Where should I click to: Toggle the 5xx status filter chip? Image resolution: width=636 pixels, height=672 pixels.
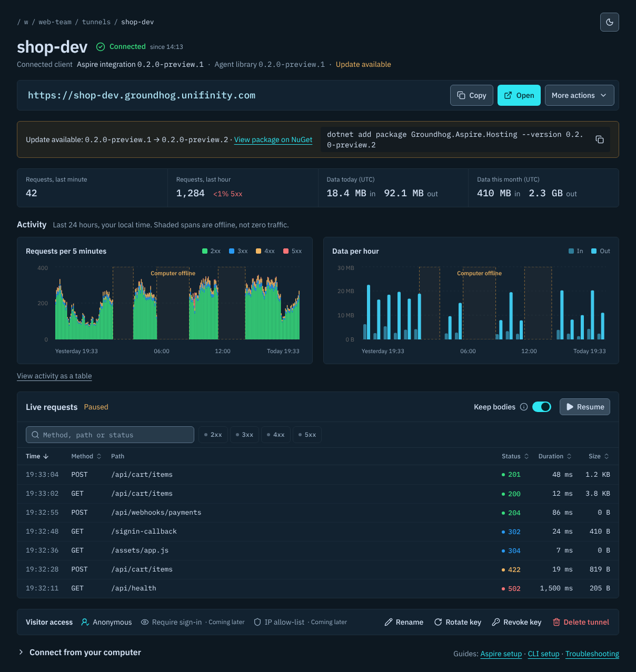pos(307,435)
